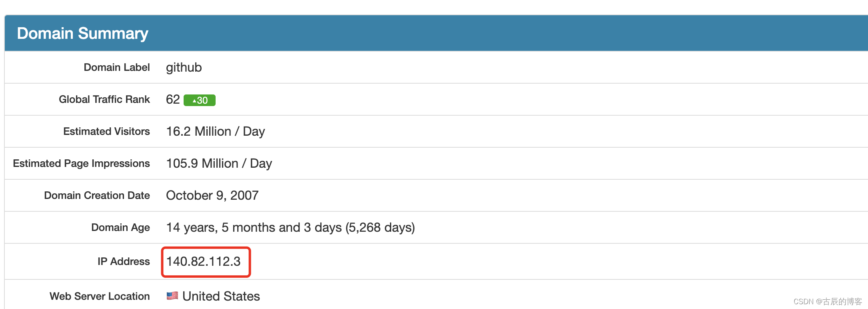Screen dimensions: 868x309
Task: Click the green +30 rank change badge
Action: tap(200, 100)
